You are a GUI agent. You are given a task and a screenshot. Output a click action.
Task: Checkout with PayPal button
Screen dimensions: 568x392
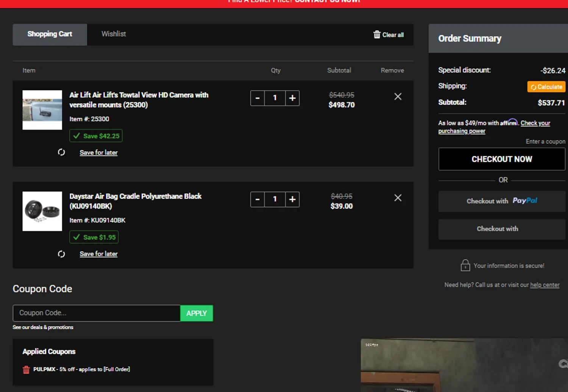502,201
